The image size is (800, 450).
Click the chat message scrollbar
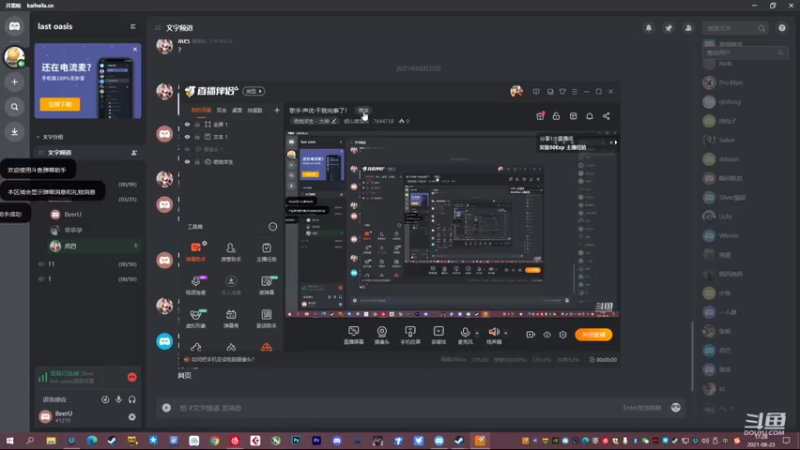(692, 356)
